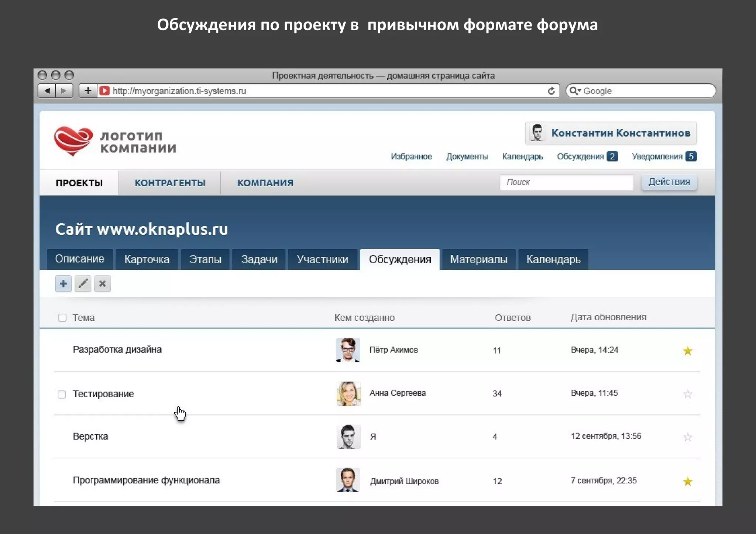Click the heart company logo
The width and height of the screenshot is (756, 534).
(x=73, y=141)
